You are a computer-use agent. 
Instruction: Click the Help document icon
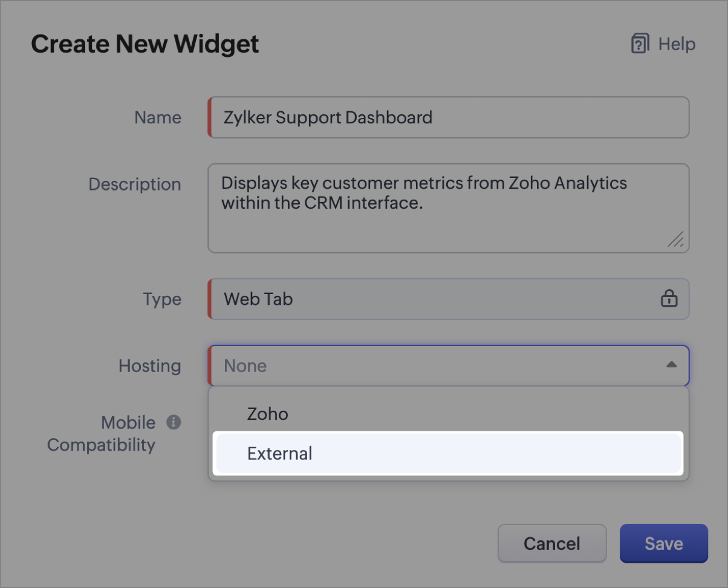coord(640,44)
